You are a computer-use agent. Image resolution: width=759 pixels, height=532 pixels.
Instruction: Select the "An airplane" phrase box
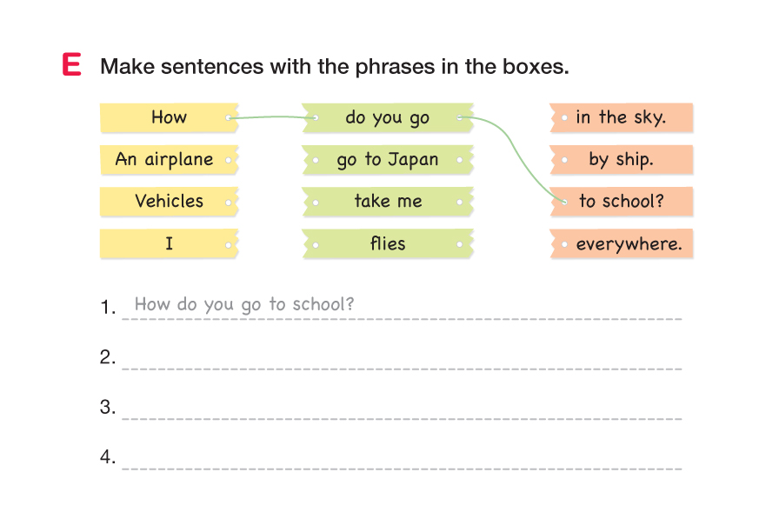(164, 159)
